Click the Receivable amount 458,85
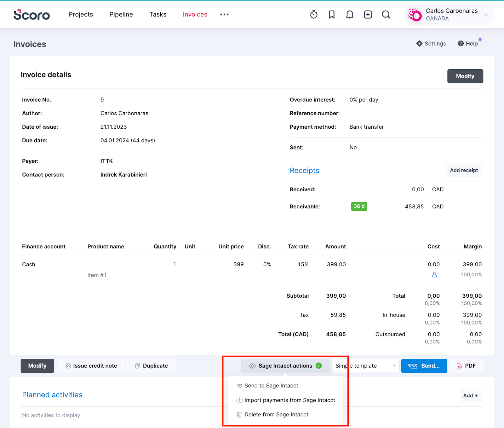The height and width of the screenshot is (428, 504). click(414, 207)
